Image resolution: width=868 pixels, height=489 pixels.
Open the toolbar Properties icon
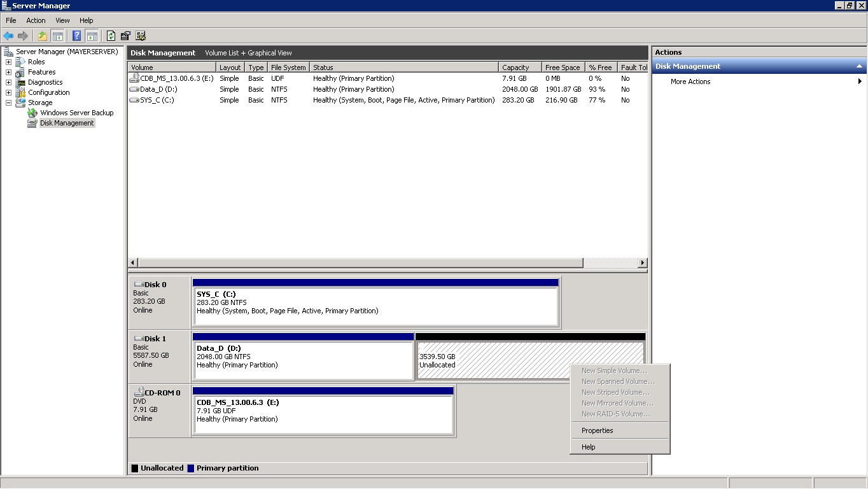126,36
